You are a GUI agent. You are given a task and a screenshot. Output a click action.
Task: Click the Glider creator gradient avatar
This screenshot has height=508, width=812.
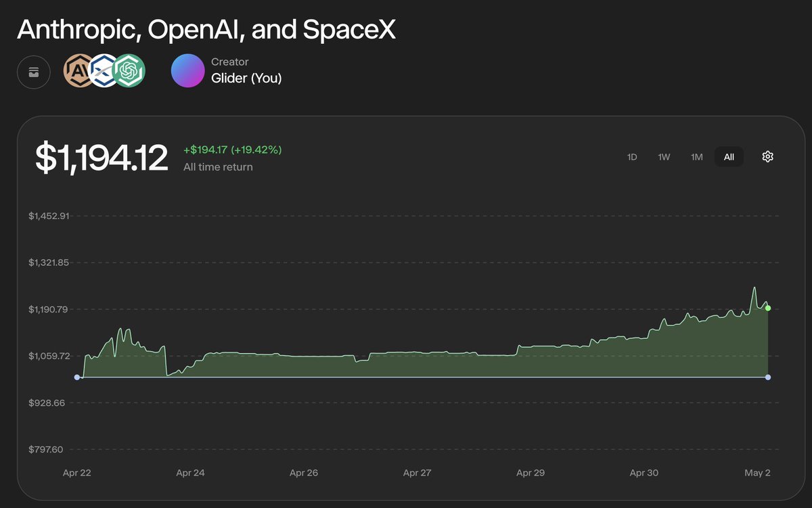(187, 71)
